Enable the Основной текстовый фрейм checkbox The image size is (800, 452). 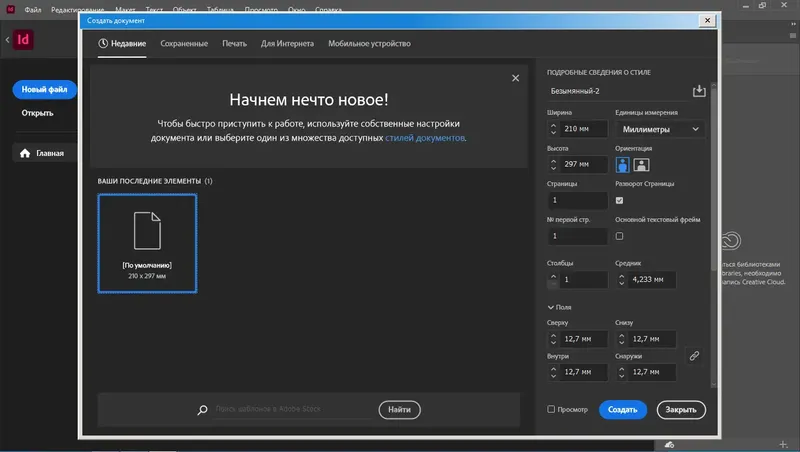[619, 236]
